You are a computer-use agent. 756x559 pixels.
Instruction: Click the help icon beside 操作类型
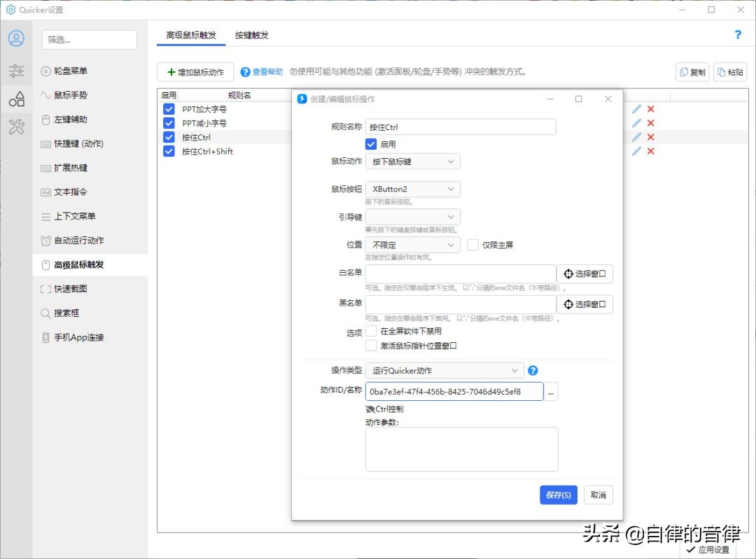click(x=533, y=371)
